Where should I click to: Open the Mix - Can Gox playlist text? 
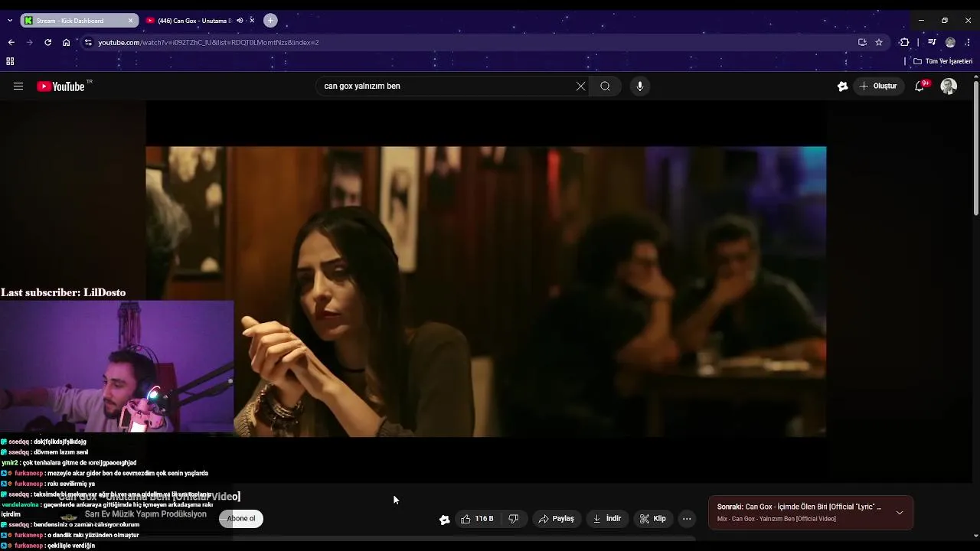click(776, 520)
